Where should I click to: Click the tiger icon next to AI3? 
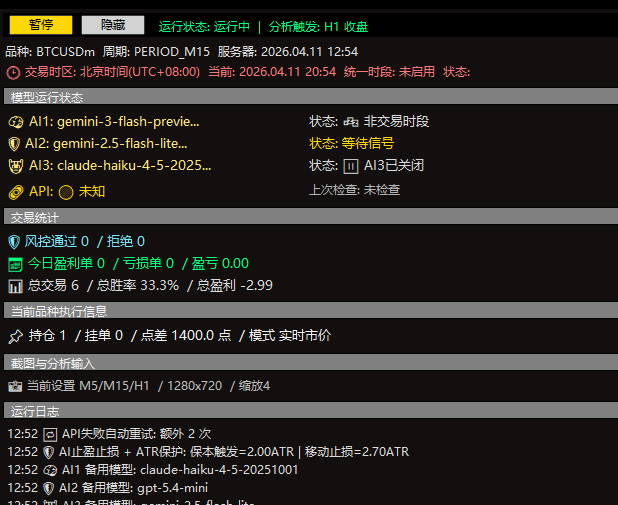pos(16,166)
